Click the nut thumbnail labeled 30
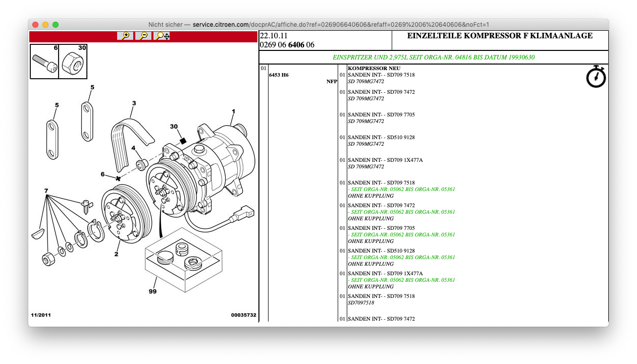 click(x=73, y=62)
